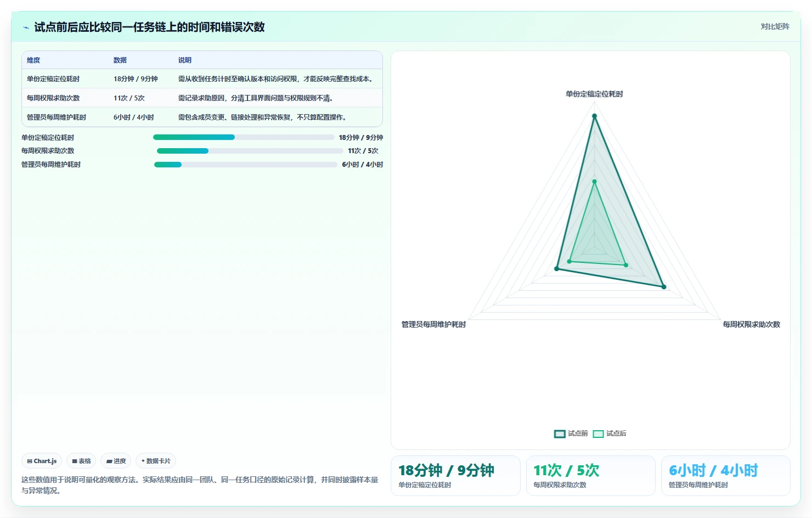This screenshot has width=812, height=518.
Task: Click table cell 11次 / 5次
Action: pyautogui.click(x=129, y=98)
